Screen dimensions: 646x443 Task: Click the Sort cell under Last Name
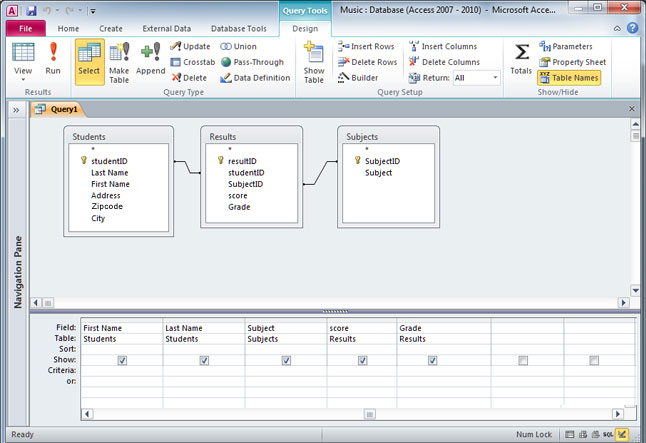point(204,349)
